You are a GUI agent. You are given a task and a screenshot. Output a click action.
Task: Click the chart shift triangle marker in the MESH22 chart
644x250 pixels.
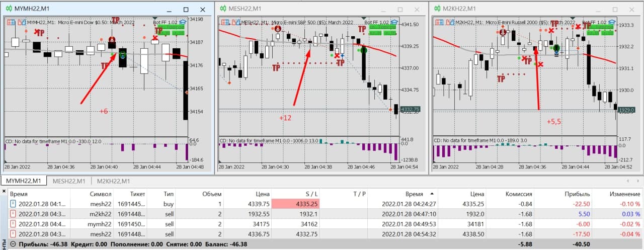coord(363,18)
